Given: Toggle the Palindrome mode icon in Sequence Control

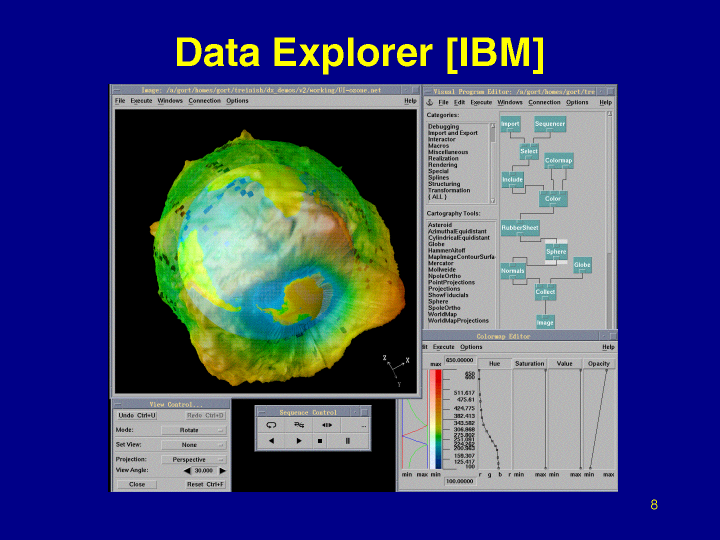Looking at the screenshot, I should pyautogui.click(x=298, y=425).
